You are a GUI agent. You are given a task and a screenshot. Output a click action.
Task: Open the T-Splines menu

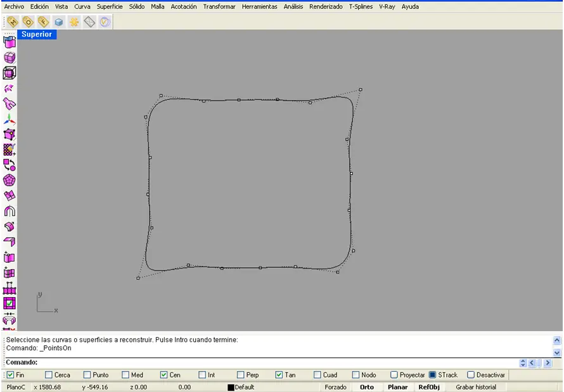[x=361, y=6]
